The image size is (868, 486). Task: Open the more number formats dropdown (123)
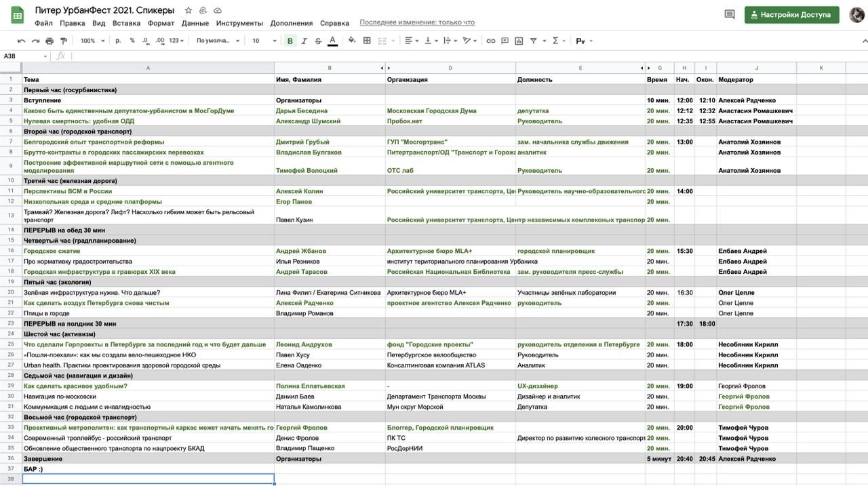(176, 41)
